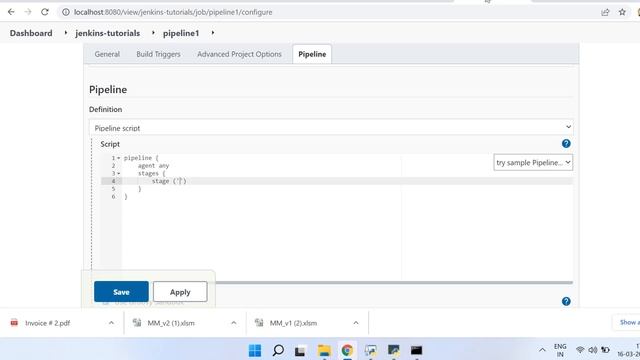Image resolution: width=640 pixels, height=360 pixels.
Task: Open the pipeline1 breadcrumb link
Action: tap(181, 33)
